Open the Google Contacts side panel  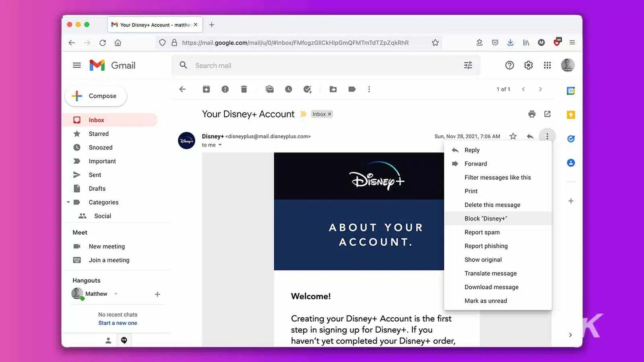(571, 163)
